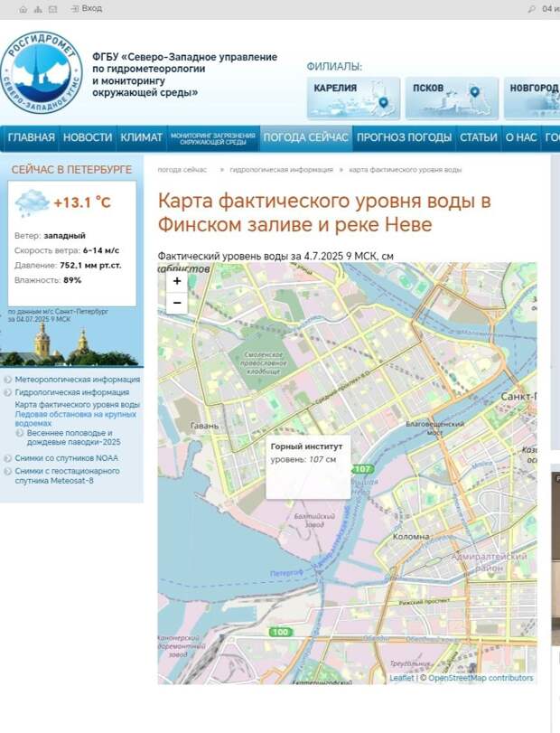This screenshot has height=733, width=560.
Task: Click the rain cloud weather icon
Action: click(x=32, y=202)
